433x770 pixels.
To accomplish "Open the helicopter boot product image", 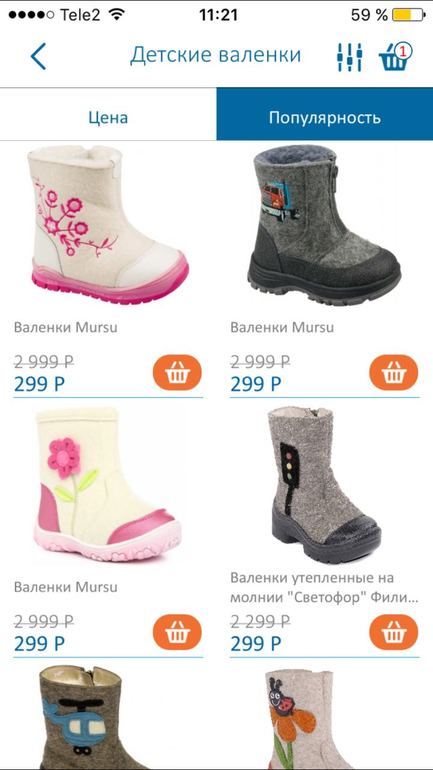I will [x=81, y=717].
